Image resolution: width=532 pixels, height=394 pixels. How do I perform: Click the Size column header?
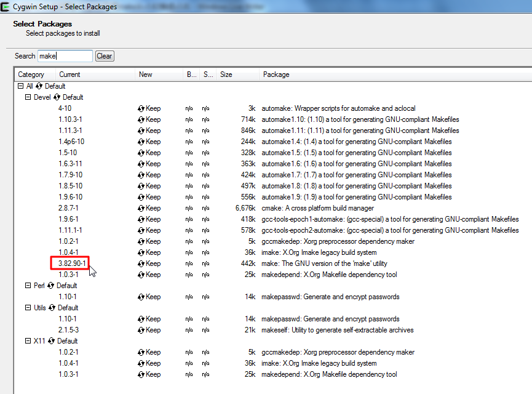237,74
